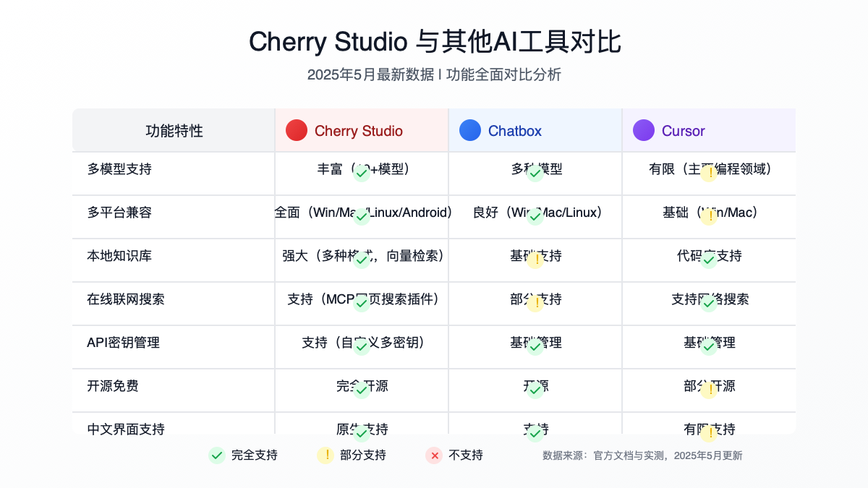Click the title Cherry Studio 与其他AI工具对比

[x=435, y=42]
